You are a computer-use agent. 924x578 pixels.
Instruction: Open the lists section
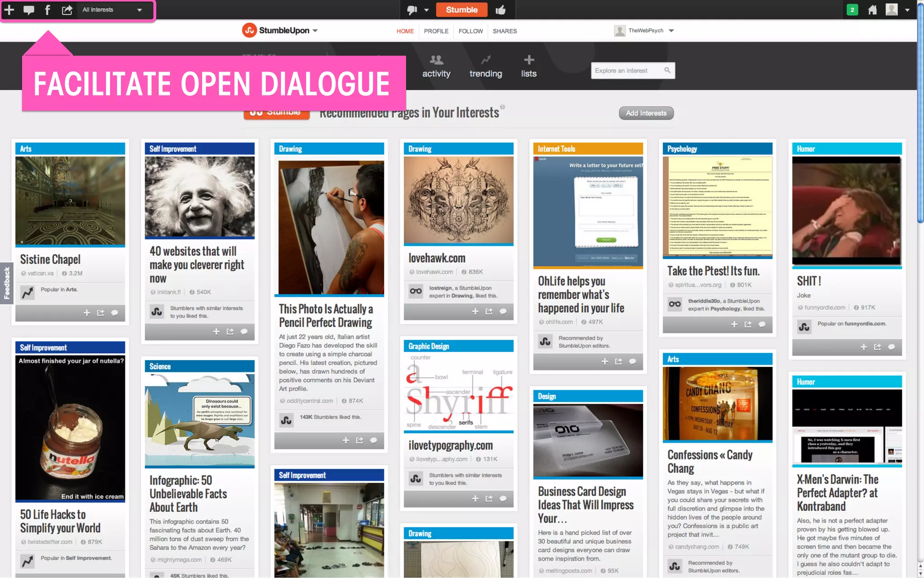pos(529,66)
